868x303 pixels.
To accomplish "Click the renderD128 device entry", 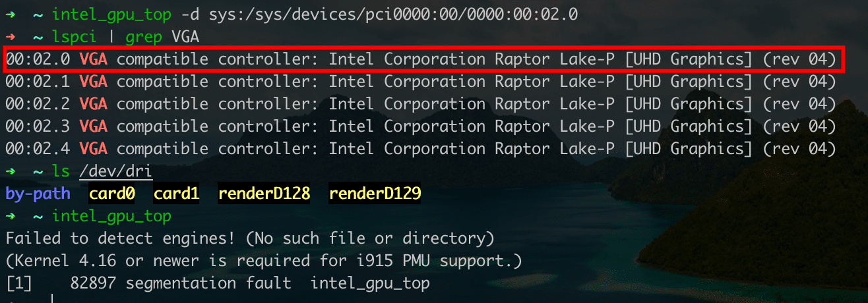I will pyautogui.click(x=264, y=194).
